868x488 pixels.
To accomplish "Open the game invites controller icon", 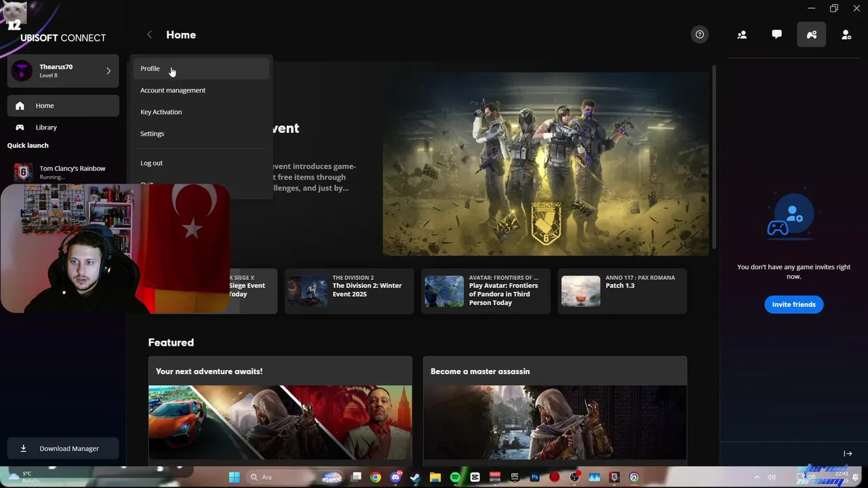I will pyautogui.click(x=812, y=35).
